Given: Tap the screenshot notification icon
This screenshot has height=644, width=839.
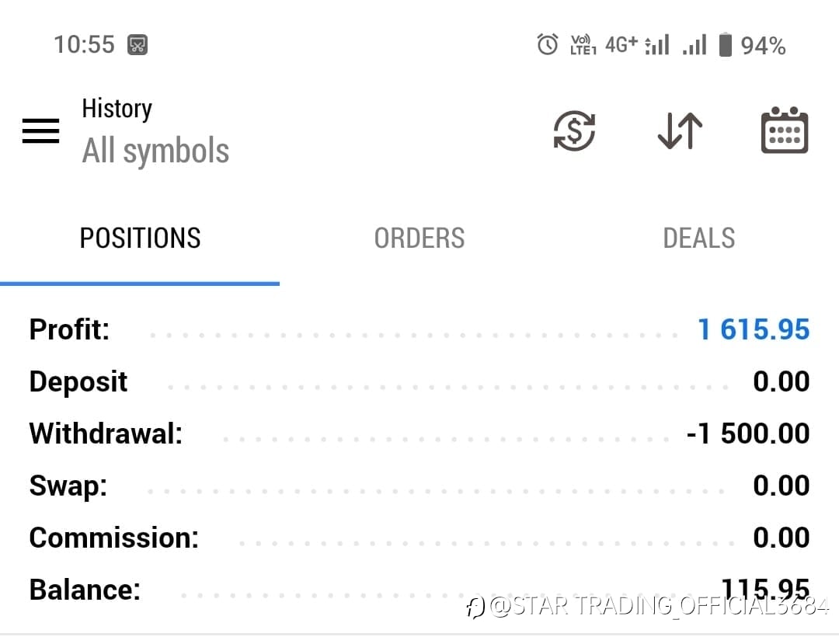Looking at the screenshot, I should pos(138,45).
